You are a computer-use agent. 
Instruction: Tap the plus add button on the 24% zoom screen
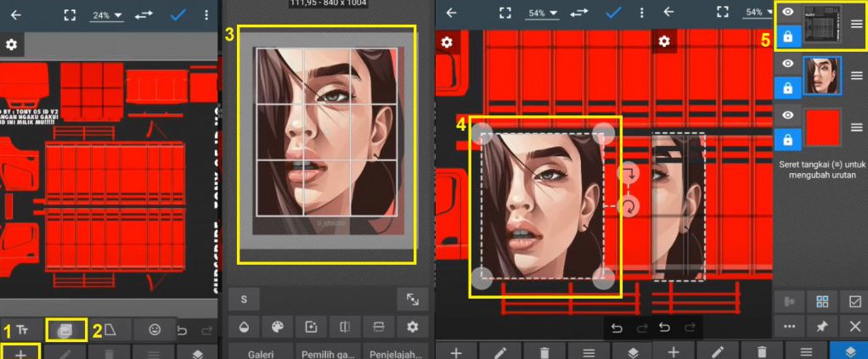pos(20,352)
